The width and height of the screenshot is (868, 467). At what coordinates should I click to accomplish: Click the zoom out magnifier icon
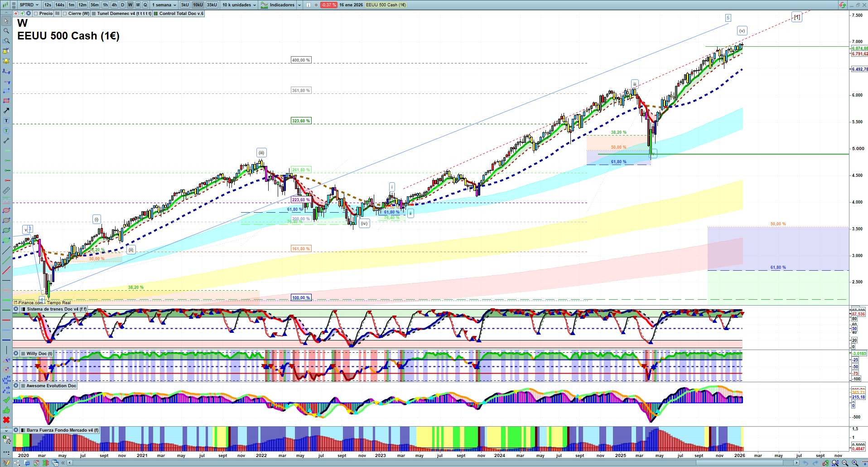pyautogui.click(x=845, y=463)
